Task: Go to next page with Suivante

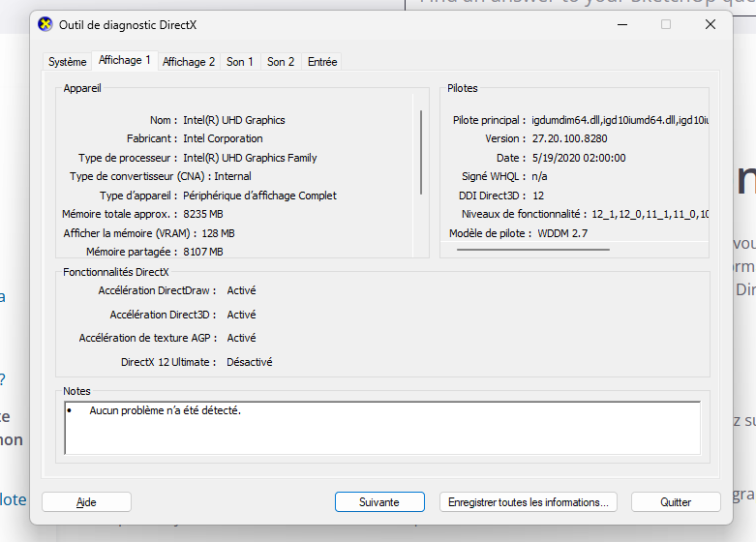Action: point(379,502)
